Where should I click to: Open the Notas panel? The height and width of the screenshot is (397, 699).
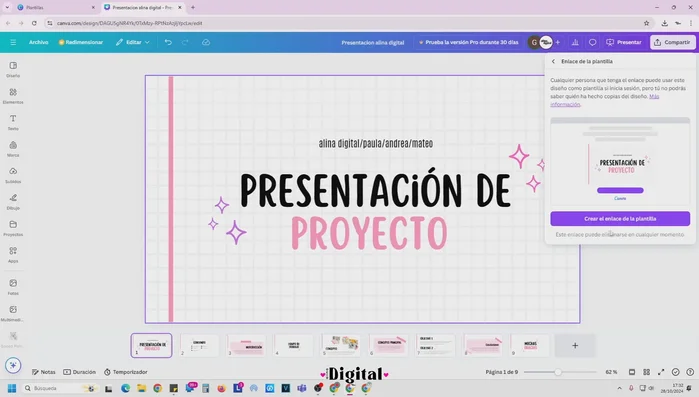44,372
